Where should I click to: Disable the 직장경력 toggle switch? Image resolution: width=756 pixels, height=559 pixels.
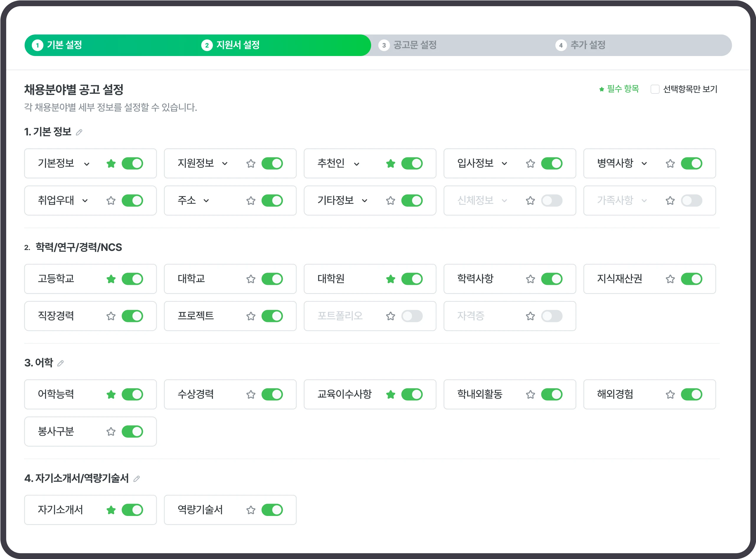[132, 316]
